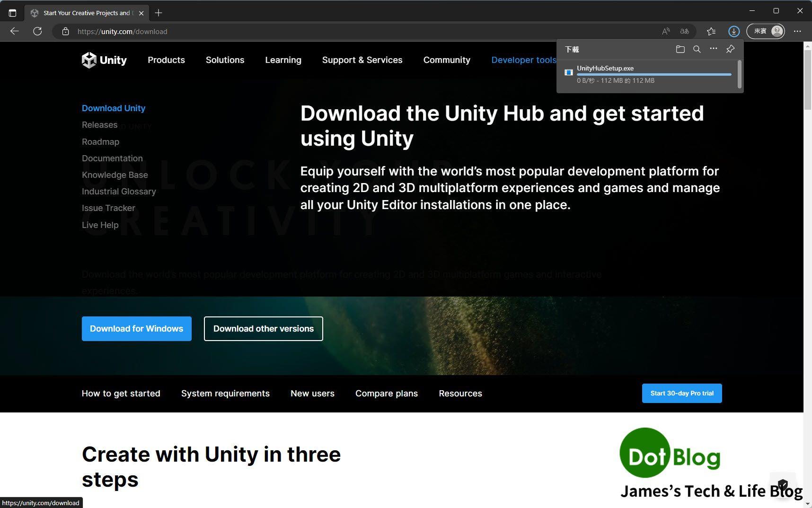Open Support & Services navigation menu
812x508 pixels.
click(362, 60)
